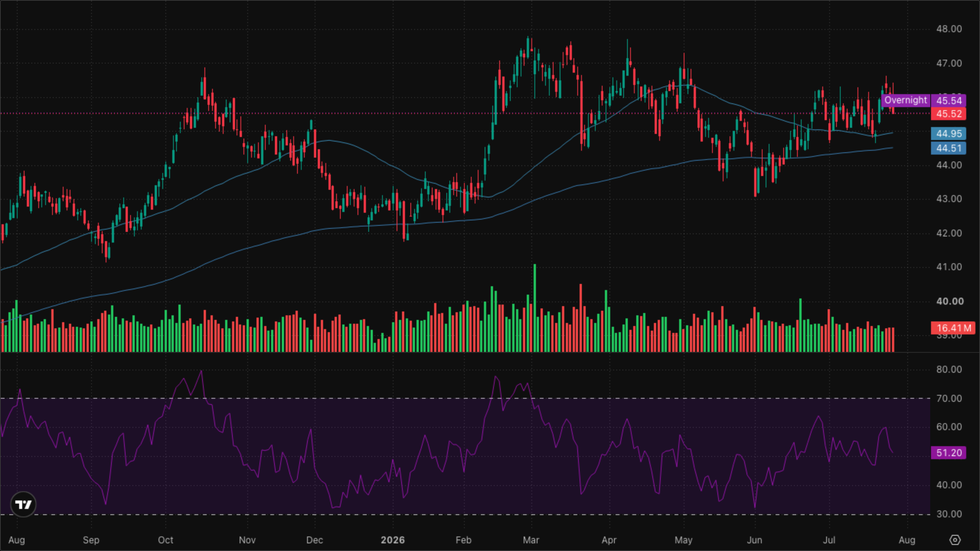Click the red 45.52 last price tag
Screen dimensions: 980x551
(949, 114)
